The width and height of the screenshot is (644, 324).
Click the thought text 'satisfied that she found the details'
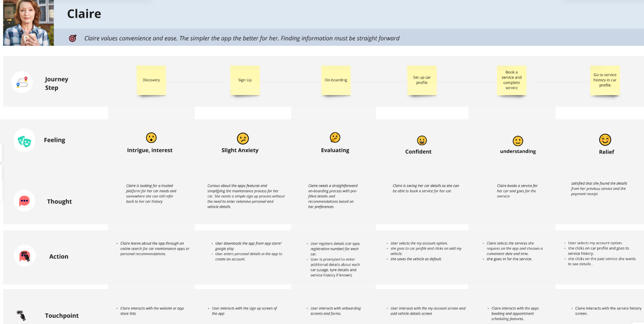[x=599, y=188]
